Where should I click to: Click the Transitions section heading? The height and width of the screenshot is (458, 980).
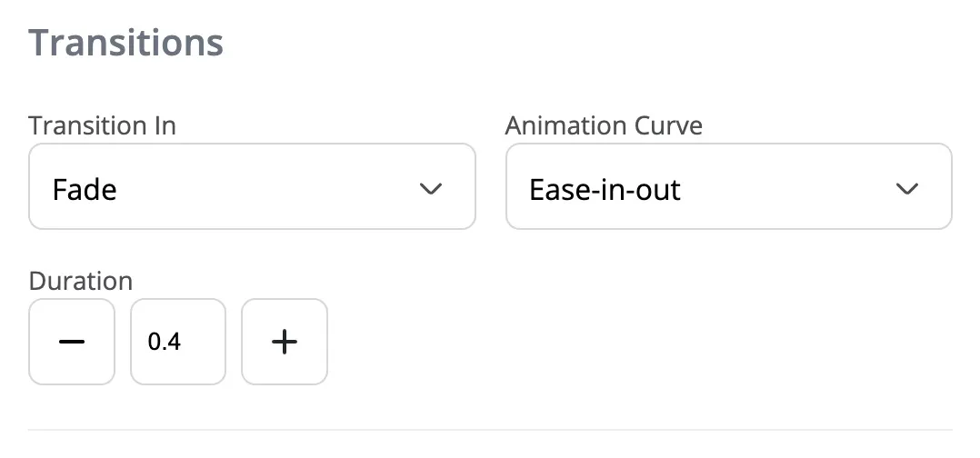126,43
